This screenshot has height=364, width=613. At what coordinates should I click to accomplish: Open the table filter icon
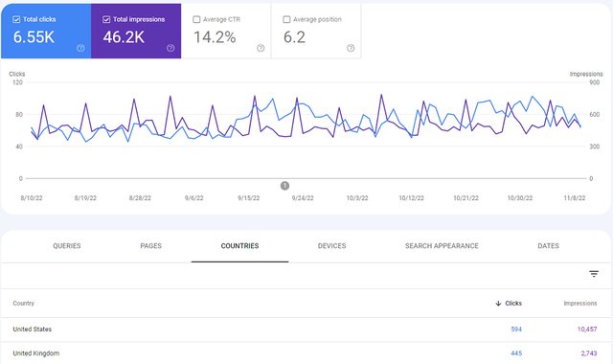pos(594,274)
